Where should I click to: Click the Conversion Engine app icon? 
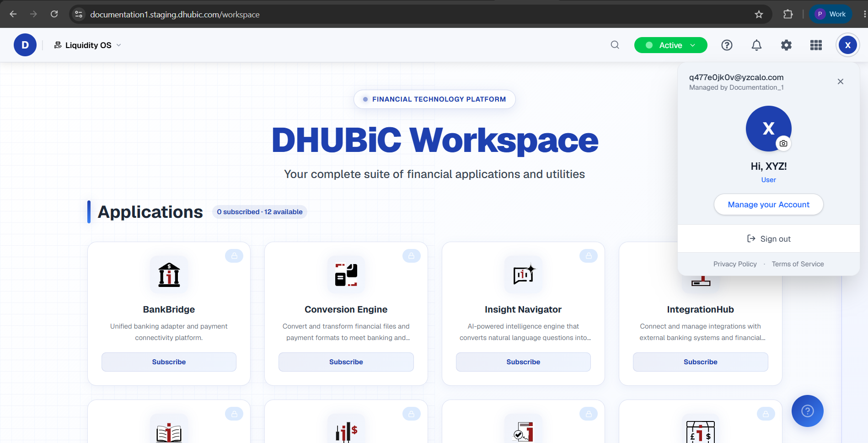pyautogui.click(x=346, y=275)
